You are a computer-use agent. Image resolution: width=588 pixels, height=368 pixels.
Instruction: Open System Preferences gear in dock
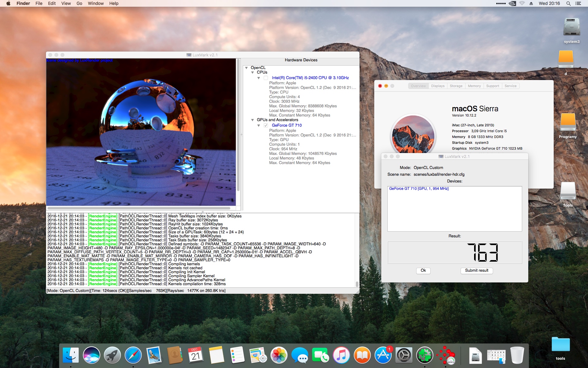(x=404, y=355)
